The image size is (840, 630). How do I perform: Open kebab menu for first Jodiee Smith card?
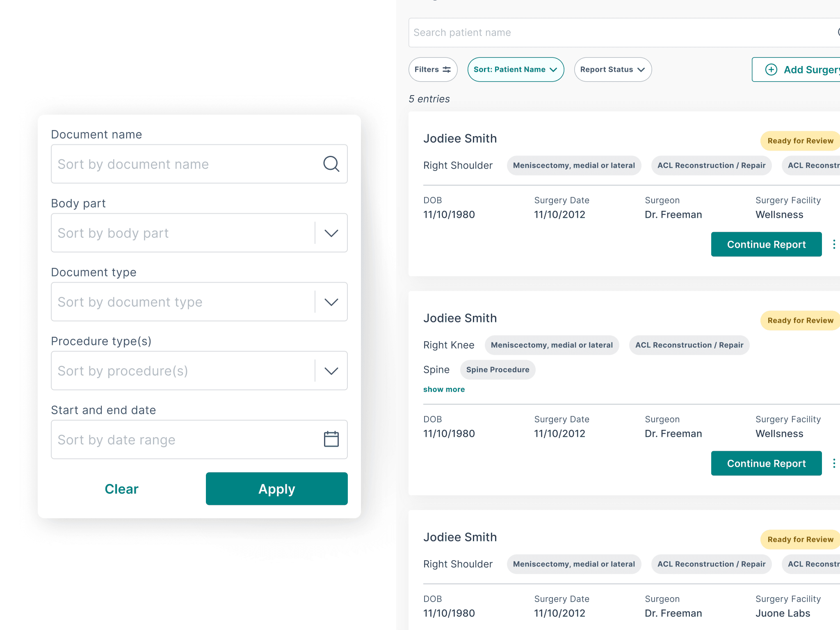tap(834, 244)
